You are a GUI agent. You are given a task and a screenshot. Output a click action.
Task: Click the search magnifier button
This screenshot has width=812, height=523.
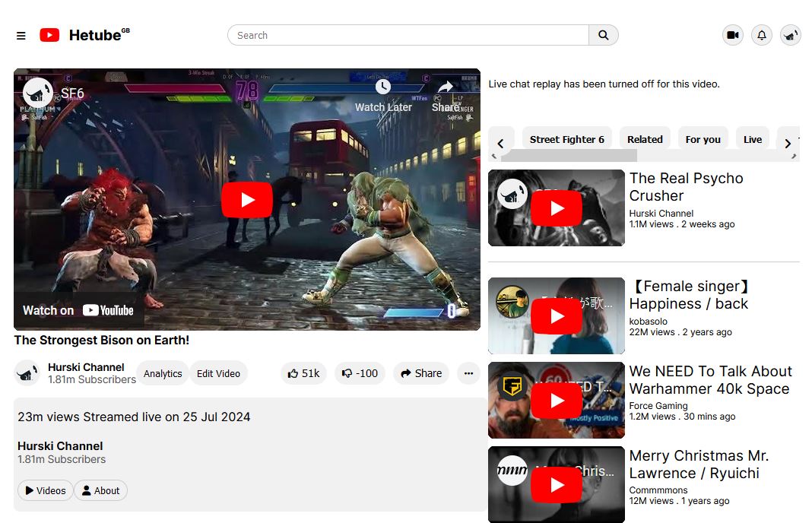pyautogui.click(x=604, y=35)
